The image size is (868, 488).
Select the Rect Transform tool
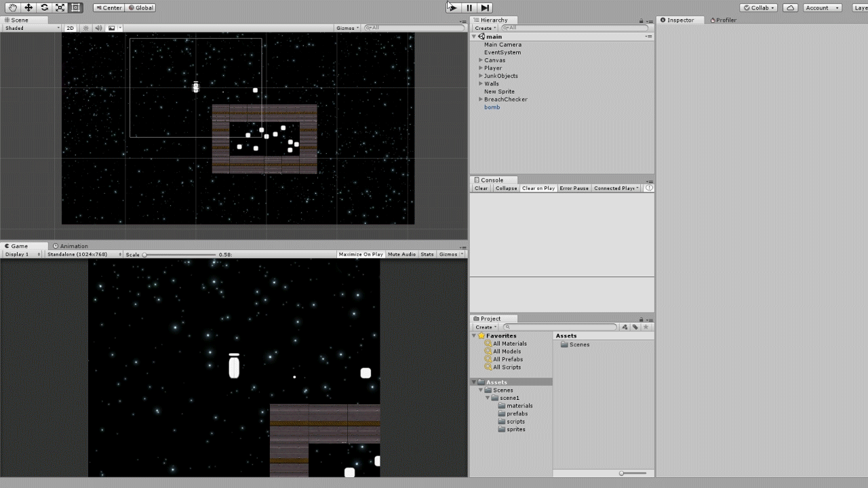75,7
